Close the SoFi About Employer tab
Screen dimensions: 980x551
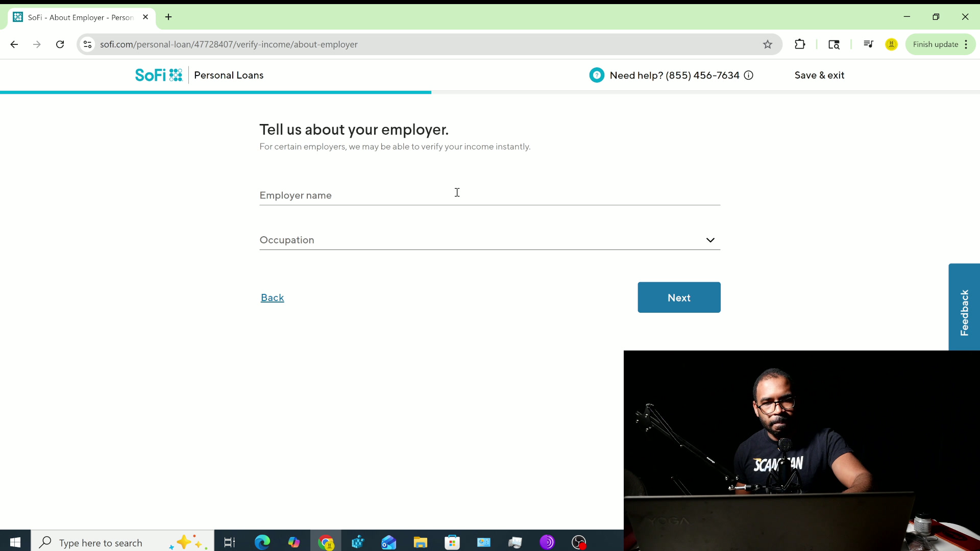click(x=145, y=17)
